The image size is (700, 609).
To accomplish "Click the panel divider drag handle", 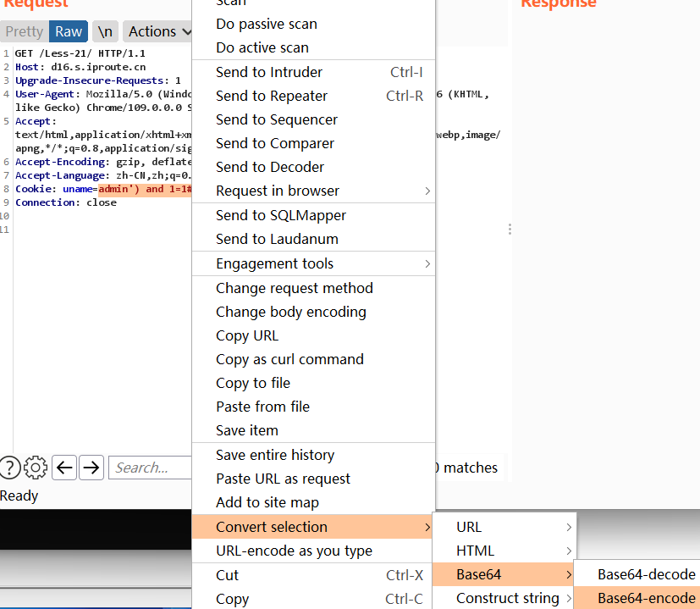I will 510,229.
